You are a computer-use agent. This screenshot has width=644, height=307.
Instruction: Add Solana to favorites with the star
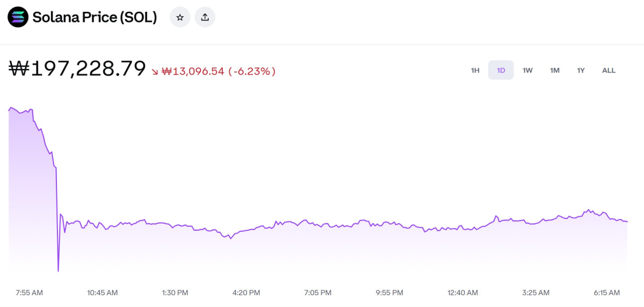[x=180, y=17]
